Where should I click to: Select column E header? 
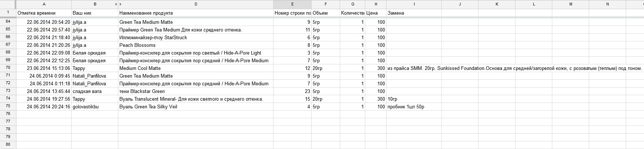(292, 4)
